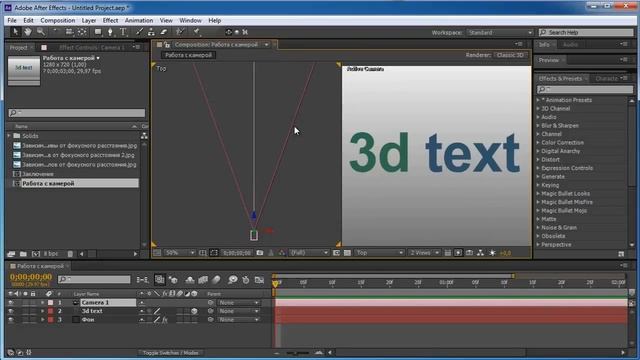
Task: Select the Pan Behind anchor tool
Action: tap(82, 32)
